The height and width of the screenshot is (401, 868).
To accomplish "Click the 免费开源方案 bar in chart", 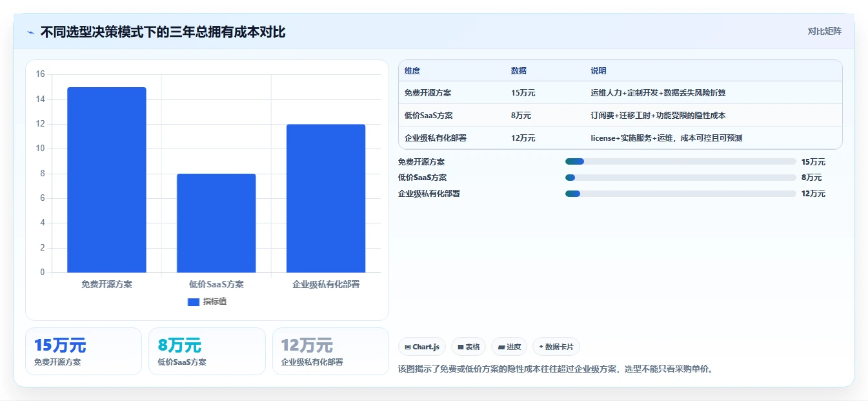I will click(x=106, y=180).
